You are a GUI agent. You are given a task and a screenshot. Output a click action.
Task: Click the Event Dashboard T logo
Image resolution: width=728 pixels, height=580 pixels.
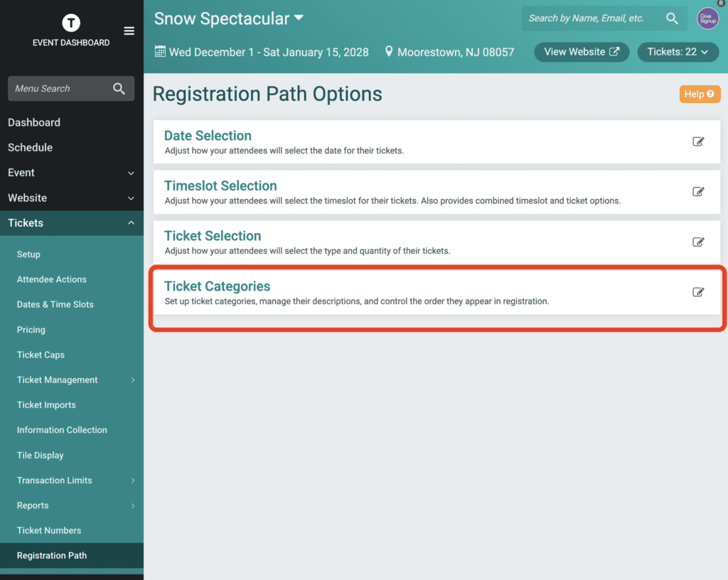click(x=71, y=22)
